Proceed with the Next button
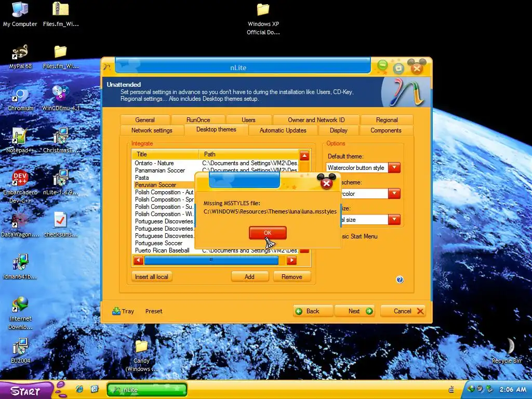 click(x=354, y=311)
